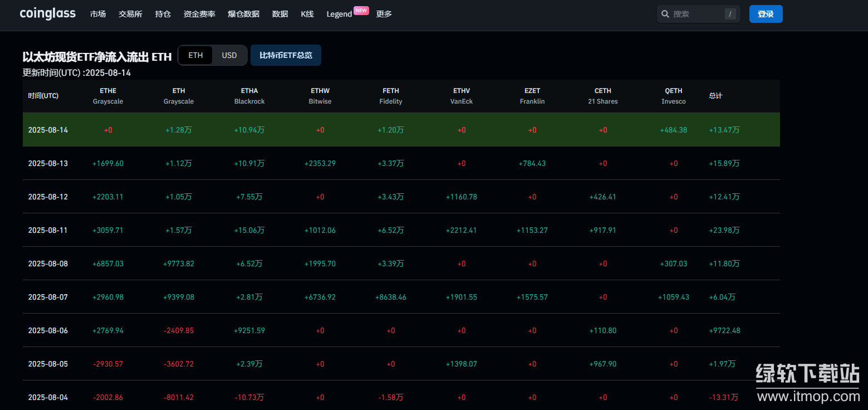Open the 交易所 nav item
Image resolution: width=868 pixels, height=410 pixels.
tap(130, 14)
